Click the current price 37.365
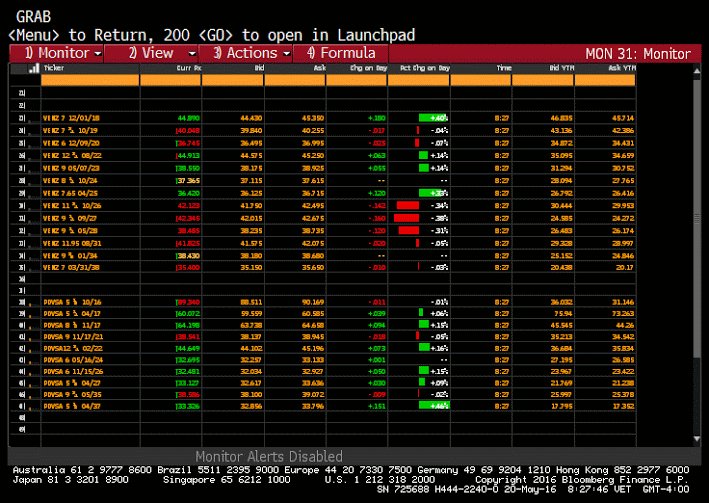 [x=189, y=180]
